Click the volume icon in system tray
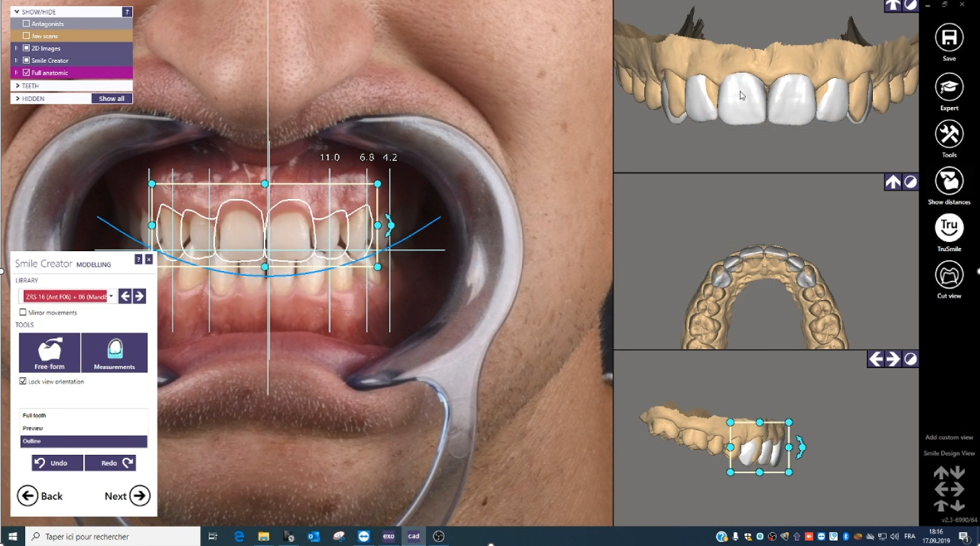The height and width of the screenshot is (546, 980). [x=894, y=536]
